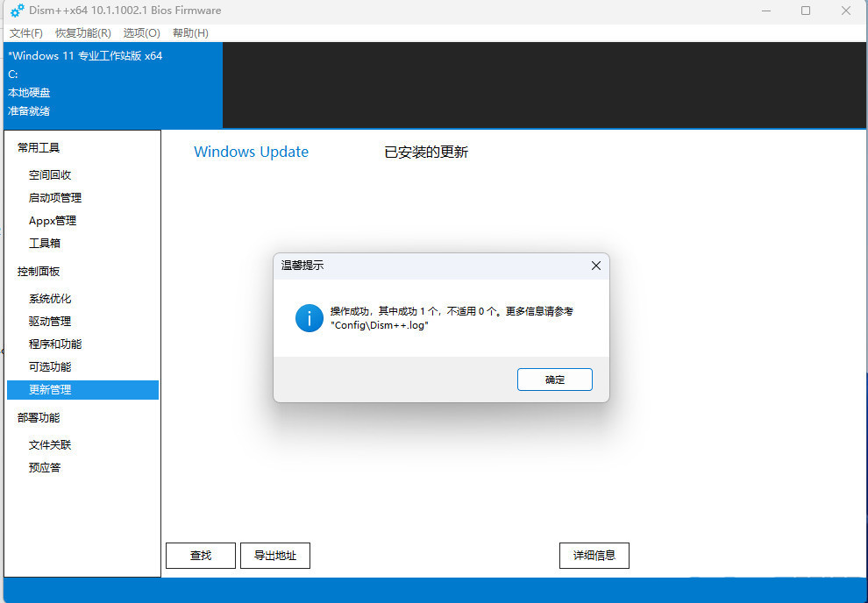
Task: Click the blue info icon in the dialog
Action: coord(309,319)
